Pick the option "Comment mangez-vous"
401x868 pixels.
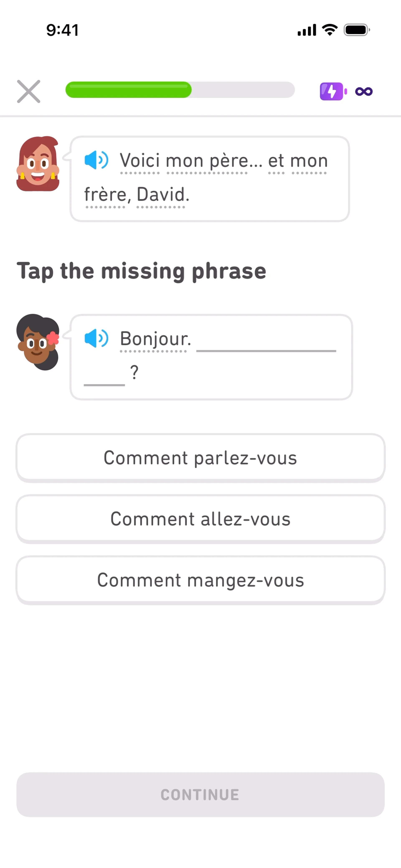coord(200,580)
